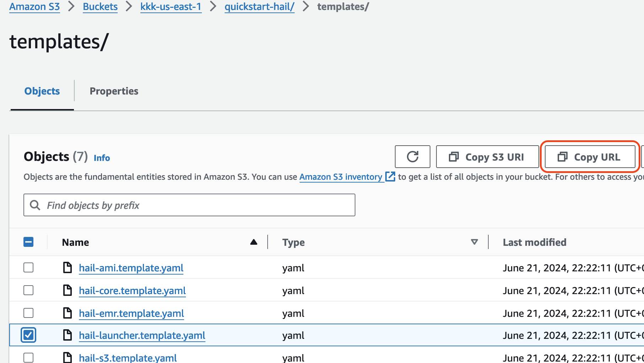644x363 pixels.
Task: Click the file icon beside hail-launcher.template.yaml
Action: click(x=67, y=335)
